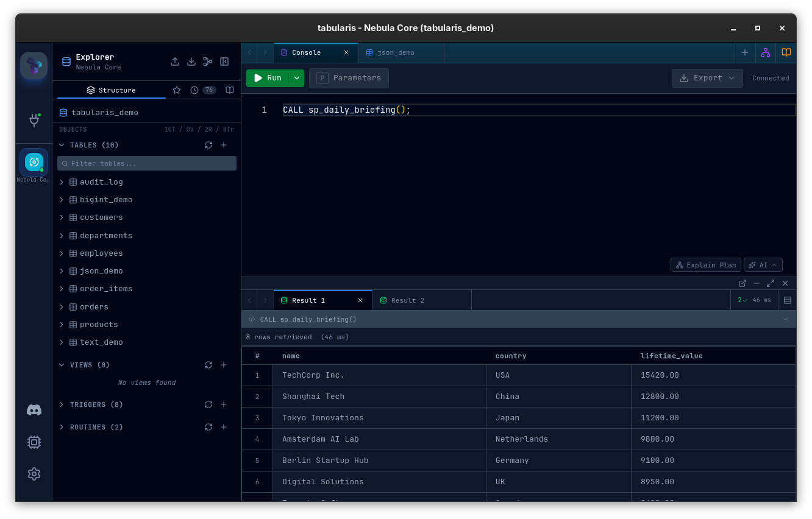This screenshot has width=812, height=519.
Task: Maximize the results panel with expand arrows
Action: click(771, 283)
